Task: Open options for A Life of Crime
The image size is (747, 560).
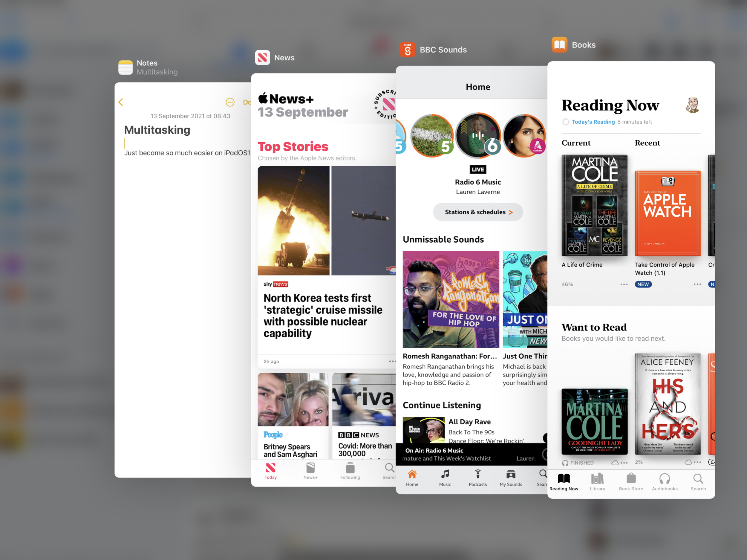Action: [624, 284]
